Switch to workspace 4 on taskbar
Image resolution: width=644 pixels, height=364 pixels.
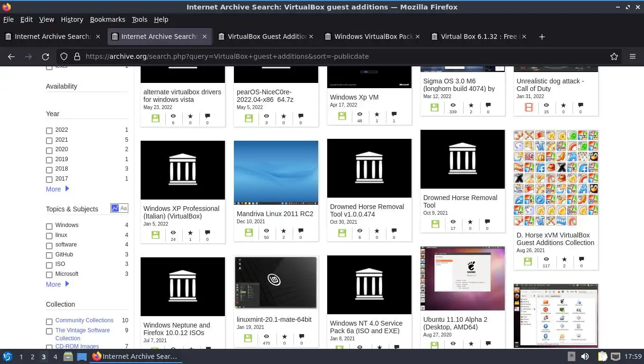point(55,356)
